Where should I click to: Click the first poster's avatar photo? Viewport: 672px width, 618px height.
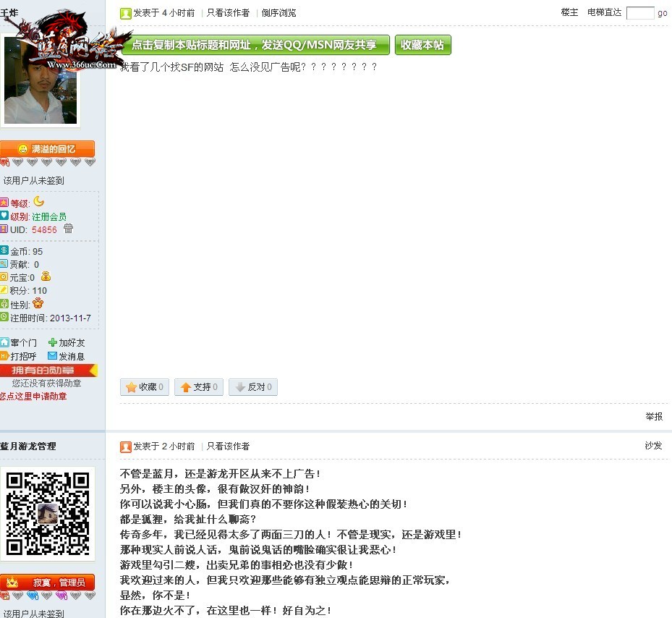[x=41, y=81]
